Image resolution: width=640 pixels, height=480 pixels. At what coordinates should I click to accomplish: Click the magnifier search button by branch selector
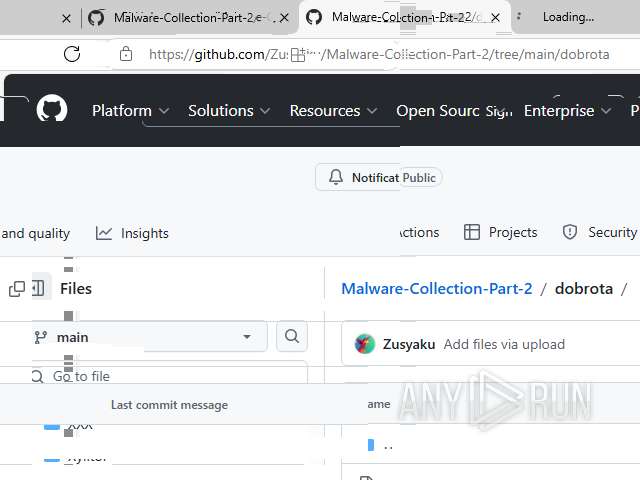[x=292, y=336]
